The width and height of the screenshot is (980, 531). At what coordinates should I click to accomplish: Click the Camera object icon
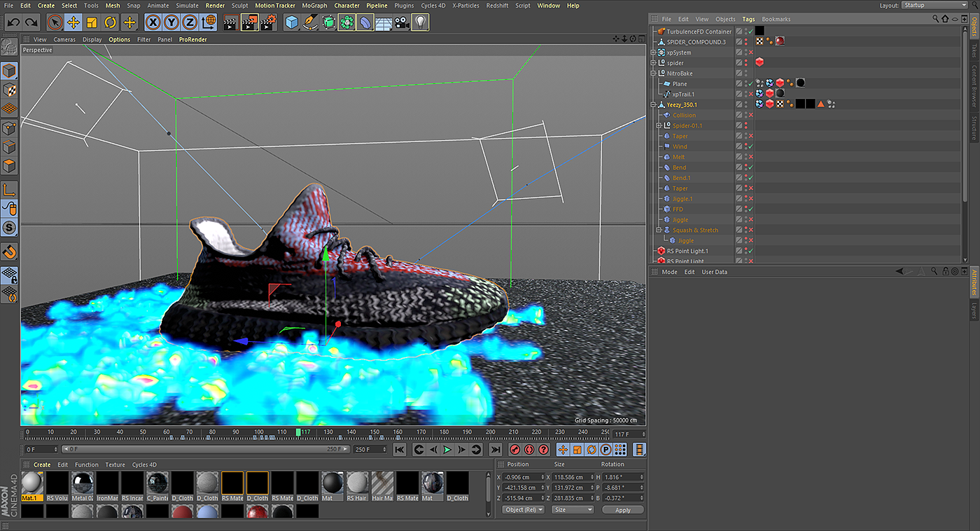click(x=401, y=22)
